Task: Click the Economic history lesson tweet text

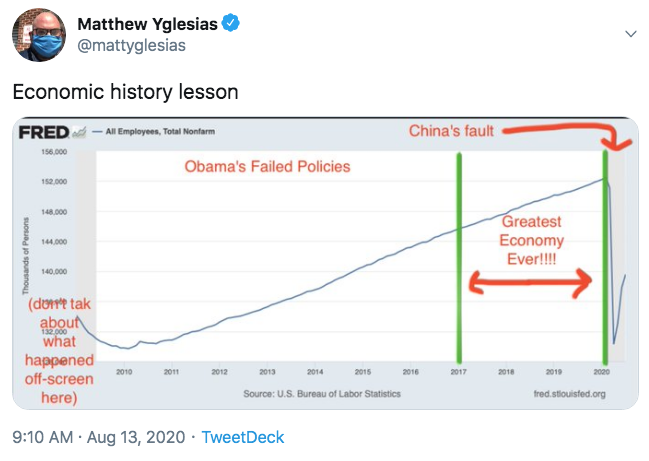Action: 125,91
